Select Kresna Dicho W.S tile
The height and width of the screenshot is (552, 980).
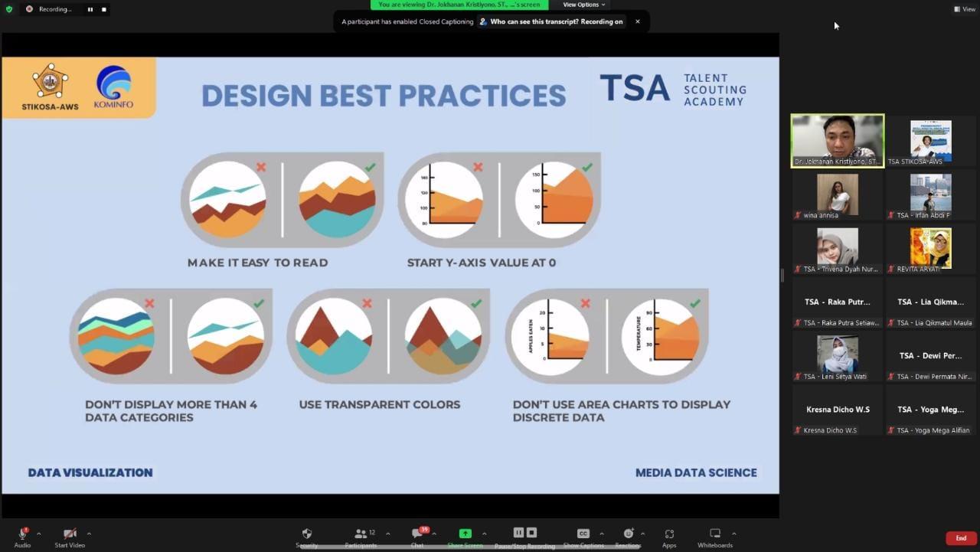click(x=838, y=410)
